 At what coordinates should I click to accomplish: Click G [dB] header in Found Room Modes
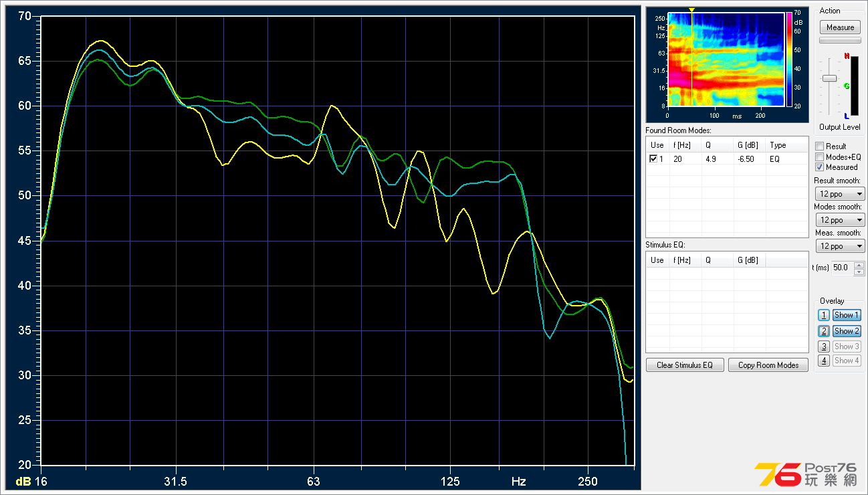coord(750,145)
